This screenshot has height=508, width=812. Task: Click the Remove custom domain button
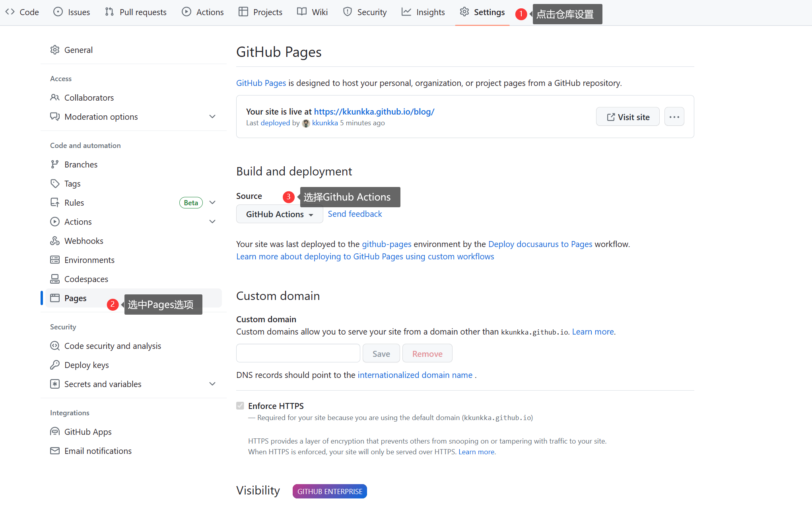click(x=427, y=353)
